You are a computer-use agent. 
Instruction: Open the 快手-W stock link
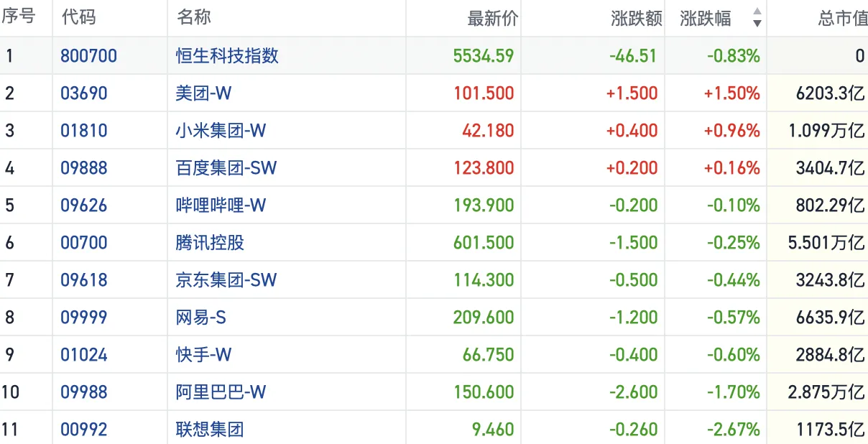204,354
